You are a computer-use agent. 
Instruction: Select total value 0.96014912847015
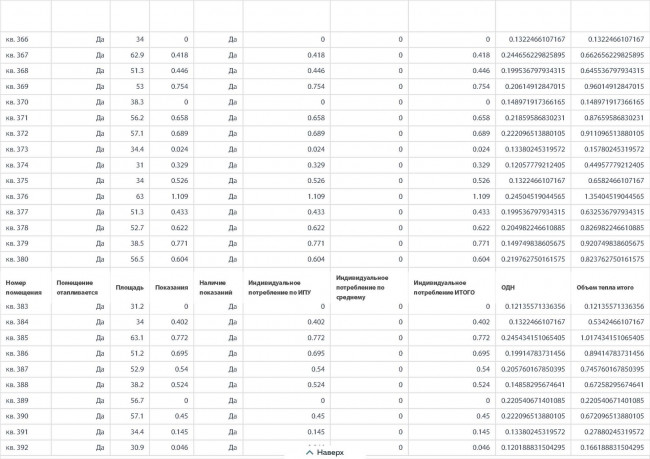[614, 87]
